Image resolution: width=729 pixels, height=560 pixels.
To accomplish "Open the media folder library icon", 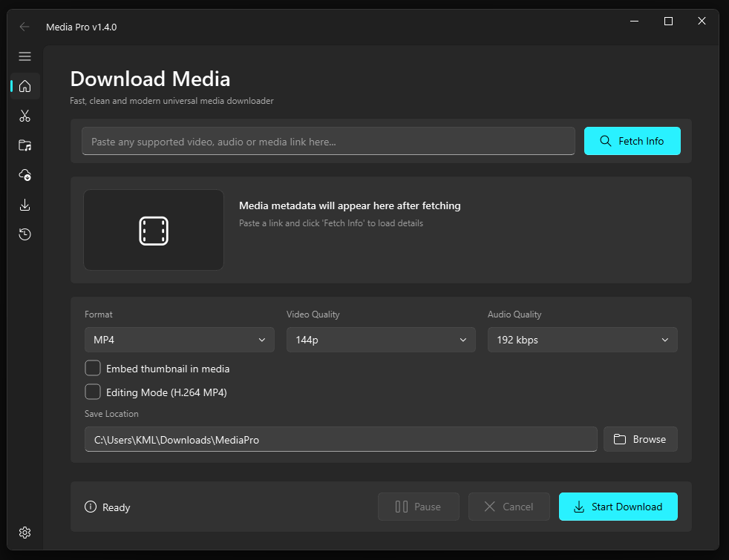I will tap(24, 145).
